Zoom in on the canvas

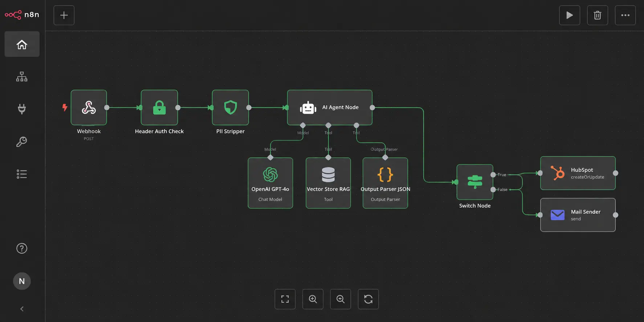point(313,299)
